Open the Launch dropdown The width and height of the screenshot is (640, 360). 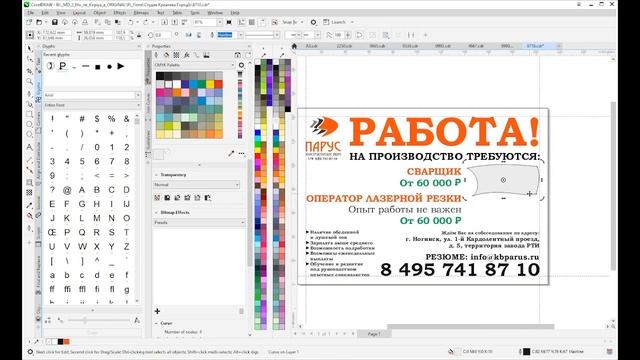(x=352, y=22)
